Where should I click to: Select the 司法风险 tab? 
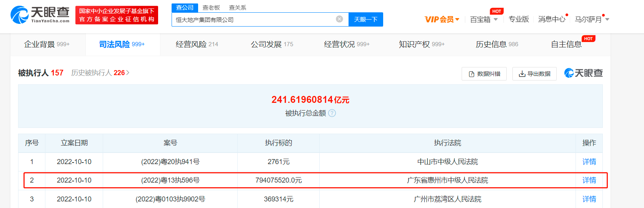[122, 44]
